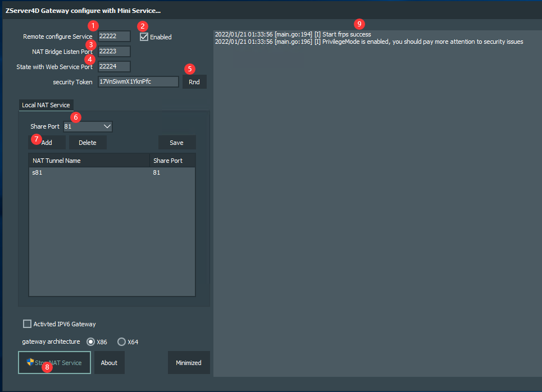Enable the Activted IPV6 Gateway checkbox

[x=27, y=323]
